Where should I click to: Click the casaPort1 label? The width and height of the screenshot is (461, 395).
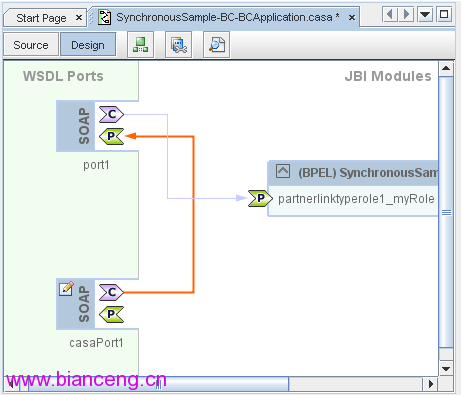[x=96, y=343]
